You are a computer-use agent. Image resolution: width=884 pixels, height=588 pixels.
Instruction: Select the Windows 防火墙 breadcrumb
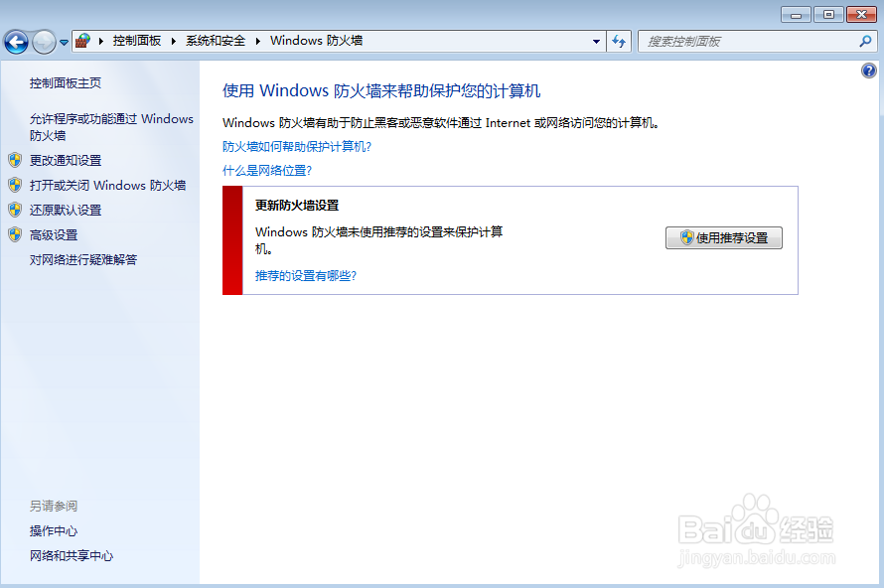(316, 41)
